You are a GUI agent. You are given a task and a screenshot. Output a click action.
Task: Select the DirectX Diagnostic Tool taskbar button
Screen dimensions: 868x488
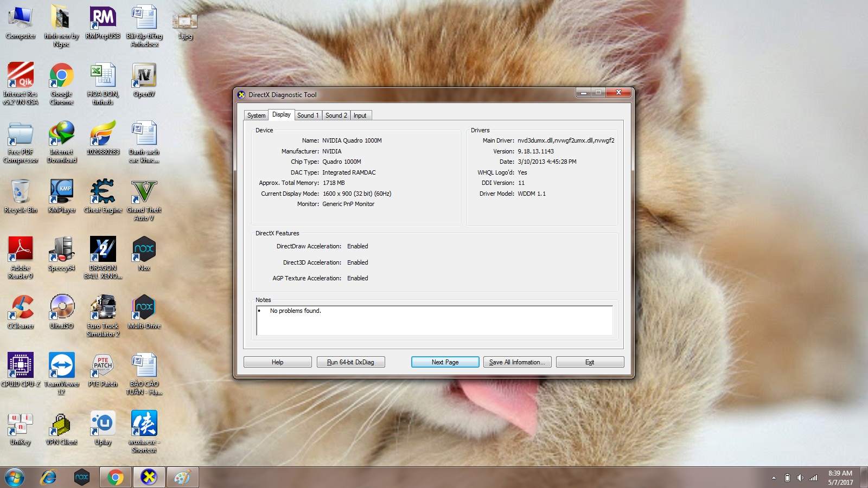[x=149, y=478]
